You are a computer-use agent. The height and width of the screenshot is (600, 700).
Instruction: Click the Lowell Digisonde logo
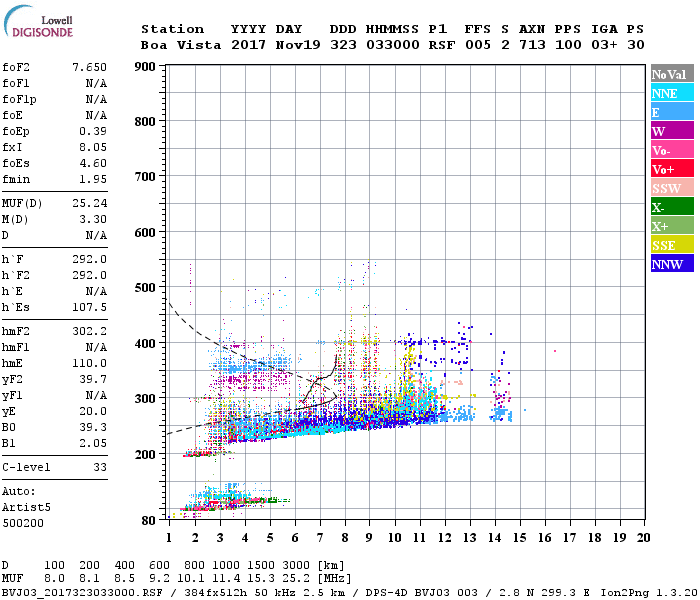coord(38,21)
